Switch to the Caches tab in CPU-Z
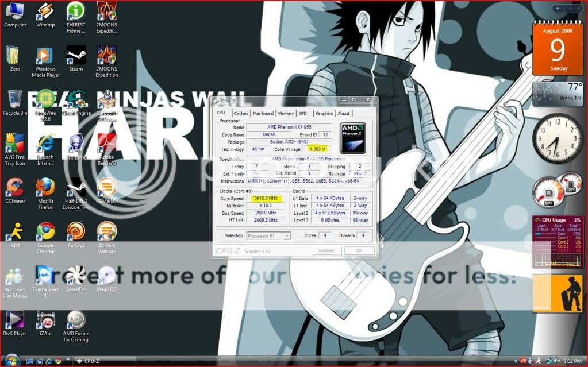Viewport: 588px width, 367px height. click(x=241, y=113)
